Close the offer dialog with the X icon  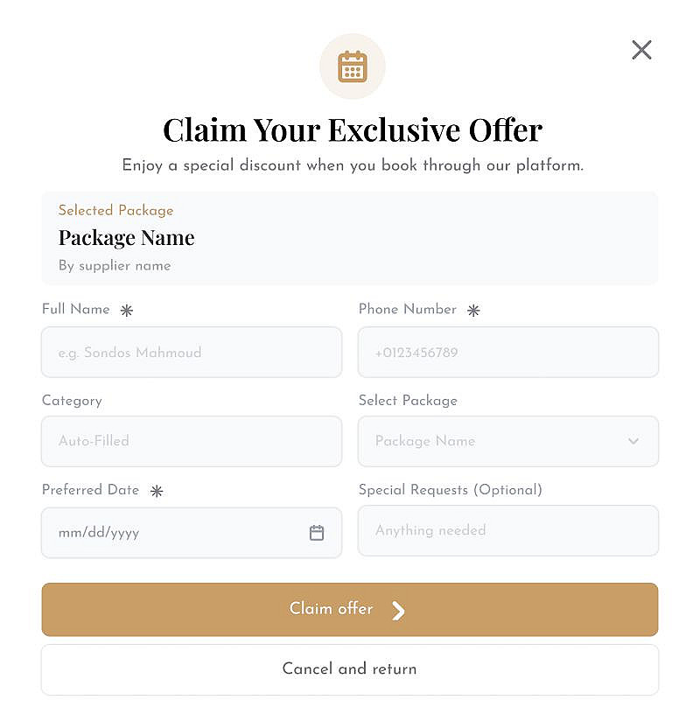click(641, 50)
